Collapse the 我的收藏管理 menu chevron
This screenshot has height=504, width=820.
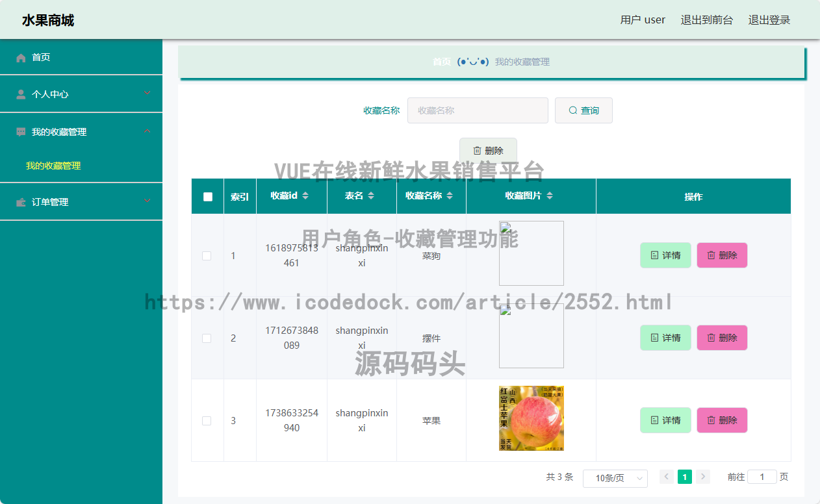pos(147,131)
